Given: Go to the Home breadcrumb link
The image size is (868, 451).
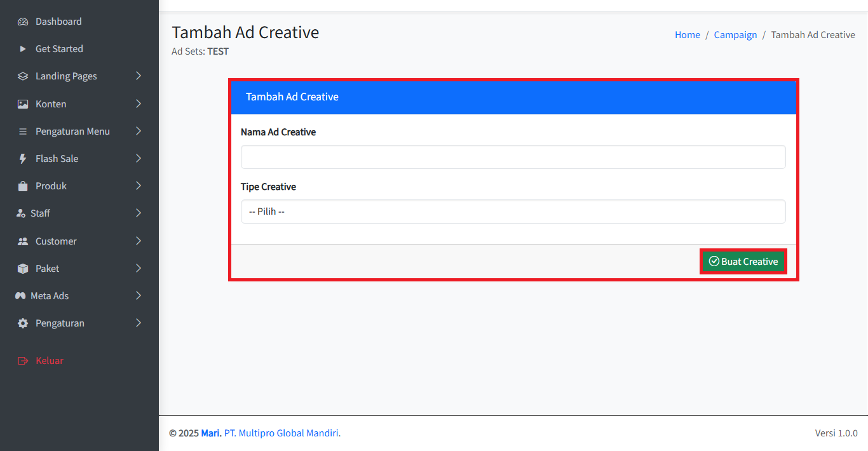Looking at the screenshot, I should tap(687, 35).
